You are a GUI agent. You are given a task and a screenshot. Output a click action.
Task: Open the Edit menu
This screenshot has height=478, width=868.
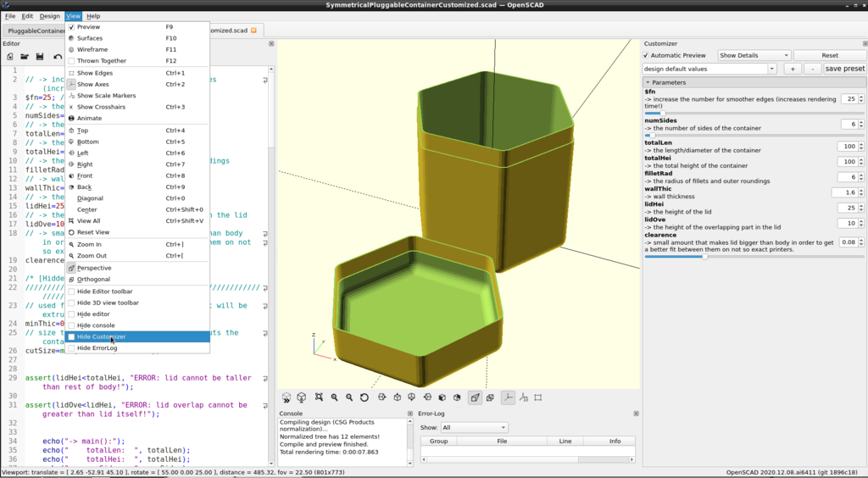point(27,16)
